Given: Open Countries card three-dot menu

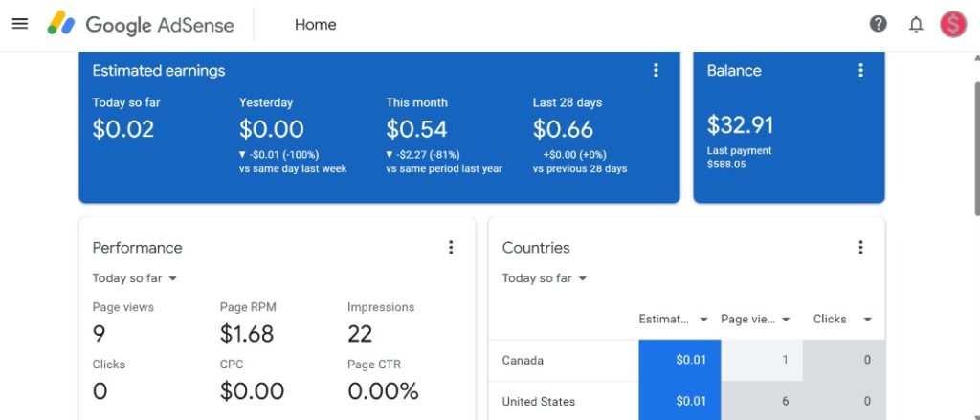Looking at the screenshot, I should 860,247.
